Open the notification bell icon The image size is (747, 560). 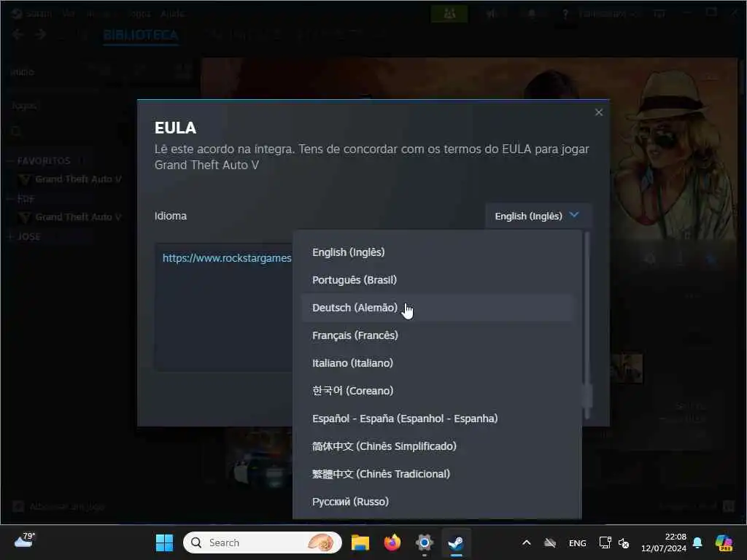pyautogui.click(x=697, y=542)
